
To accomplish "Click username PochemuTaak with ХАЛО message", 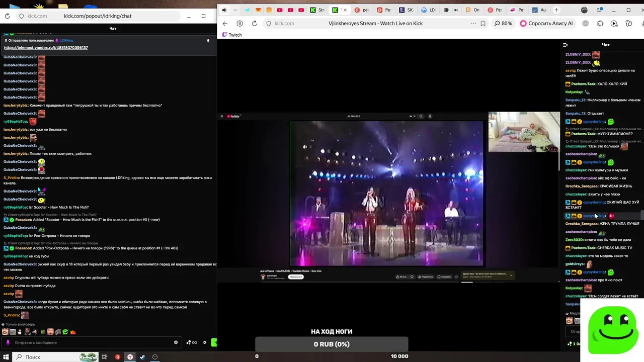I will click(x=583, y=84).
